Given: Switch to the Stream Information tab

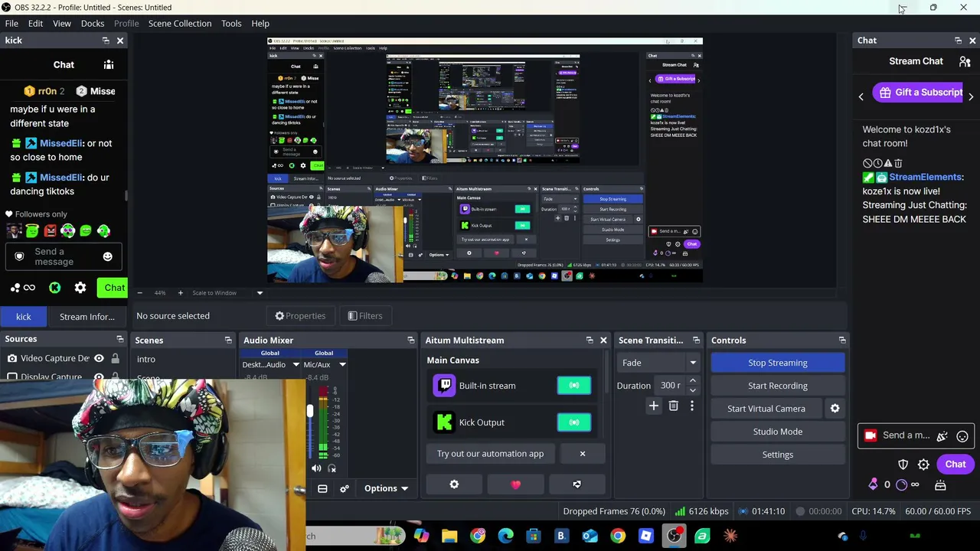Looking at the screenshot, I should [x=87, y=317].
